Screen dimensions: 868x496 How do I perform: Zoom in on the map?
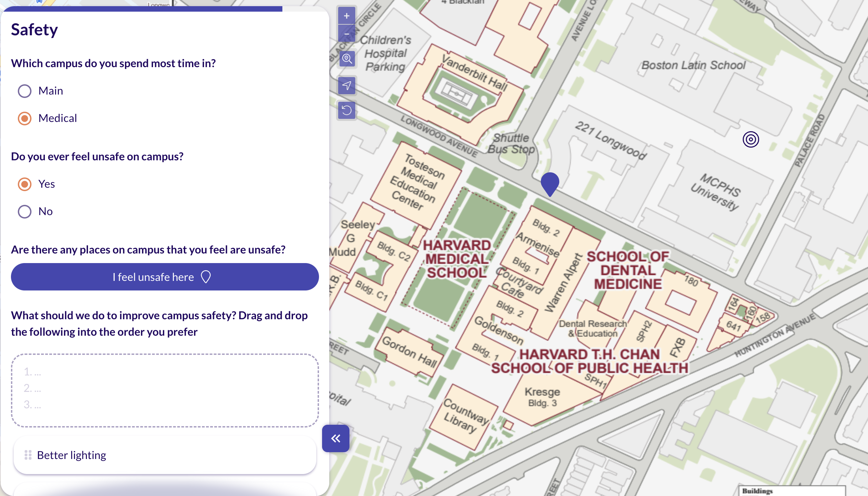(x=347, y=16)
